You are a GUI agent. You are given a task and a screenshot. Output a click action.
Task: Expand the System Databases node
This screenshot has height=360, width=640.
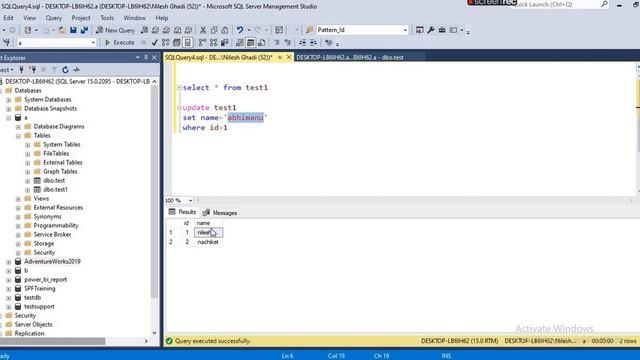pos(9,100)
